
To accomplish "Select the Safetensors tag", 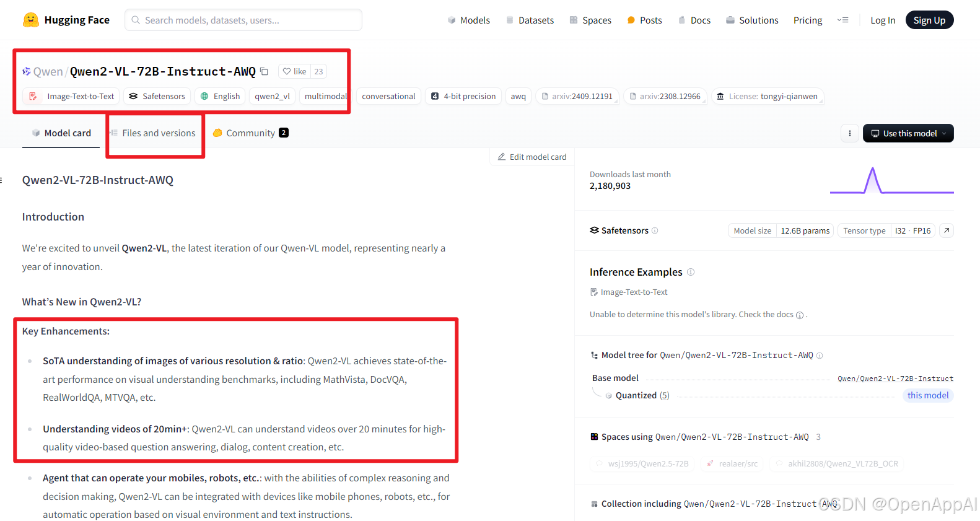I will pos(157,96).
